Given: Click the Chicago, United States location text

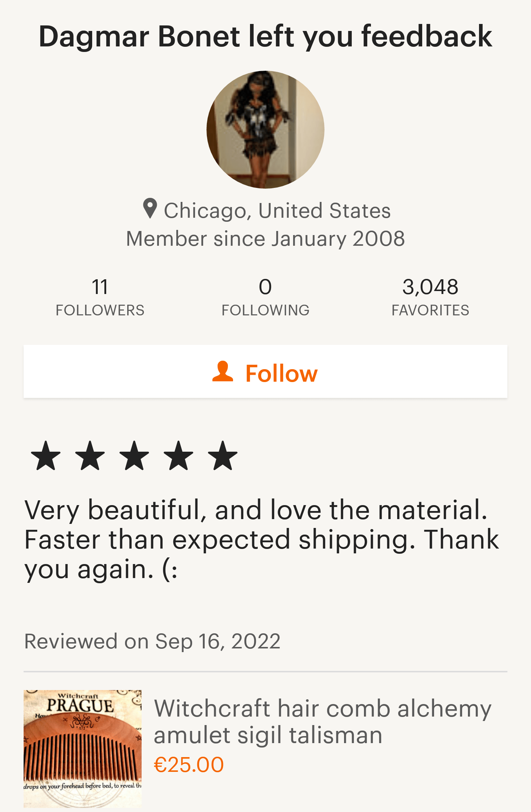Looking at the screenshot, I should pos(277,211).
